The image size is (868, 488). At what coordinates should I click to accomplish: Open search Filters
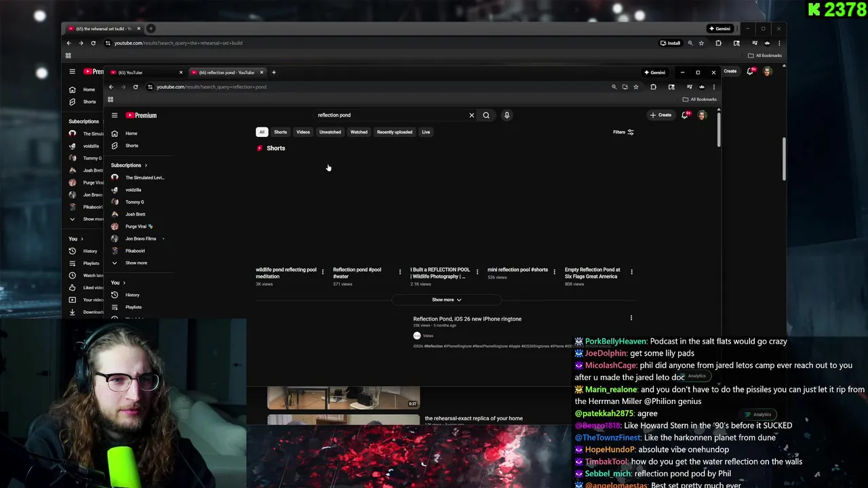(x=623, y=132)
